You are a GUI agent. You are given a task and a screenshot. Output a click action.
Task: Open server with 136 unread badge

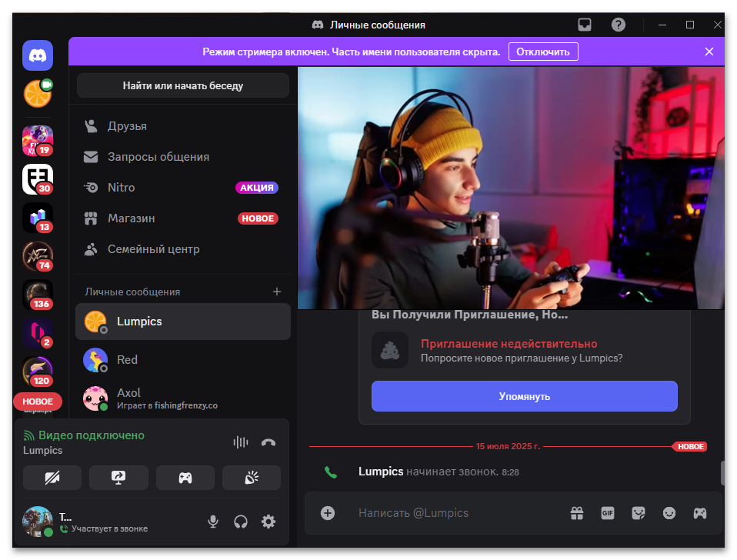tap(38, 295)
